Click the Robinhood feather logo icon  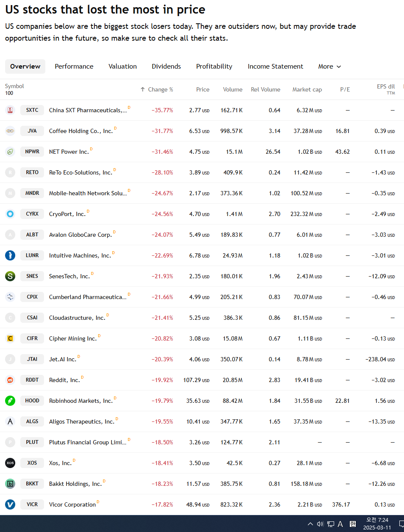click(x=10, y=401)
